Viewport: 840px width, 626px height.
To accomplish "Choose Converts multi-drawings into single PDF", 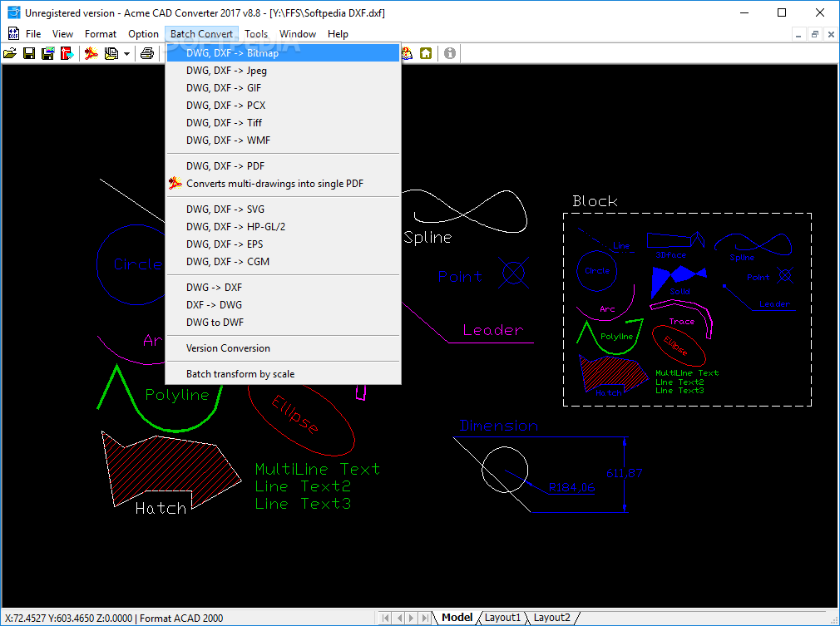I will click(x=284, y=184).
